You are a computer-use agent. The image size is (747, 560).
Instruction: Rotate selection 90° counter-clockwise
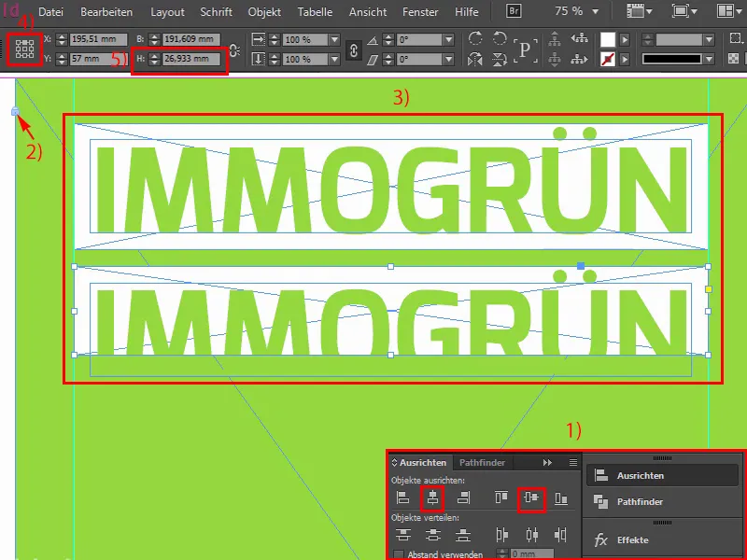pyautogui.click(x=499, y=38)
